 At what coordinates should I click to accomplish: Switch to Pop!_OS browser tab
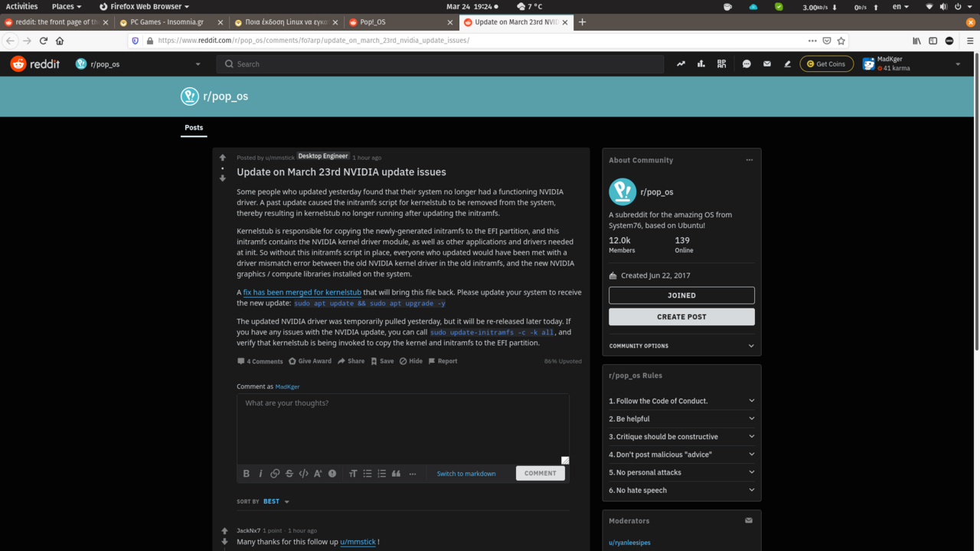[x=400, y=22]
